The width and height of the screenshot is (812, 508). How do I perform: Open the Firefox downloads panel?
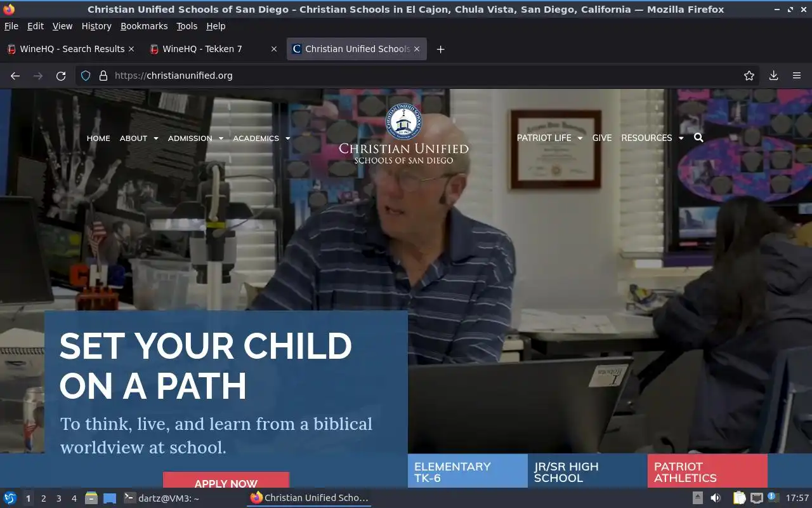tap(773, 76)
